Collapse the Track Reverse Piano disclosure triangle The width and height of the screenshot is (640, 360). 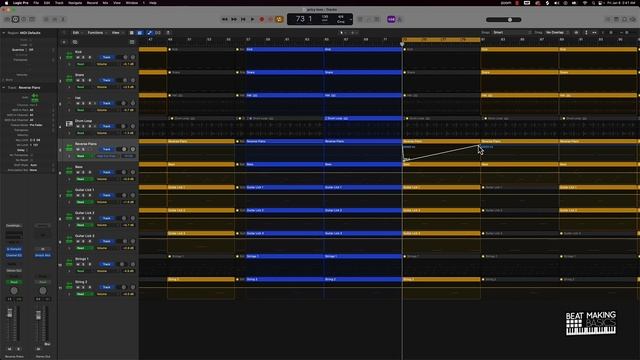[4, 87]
